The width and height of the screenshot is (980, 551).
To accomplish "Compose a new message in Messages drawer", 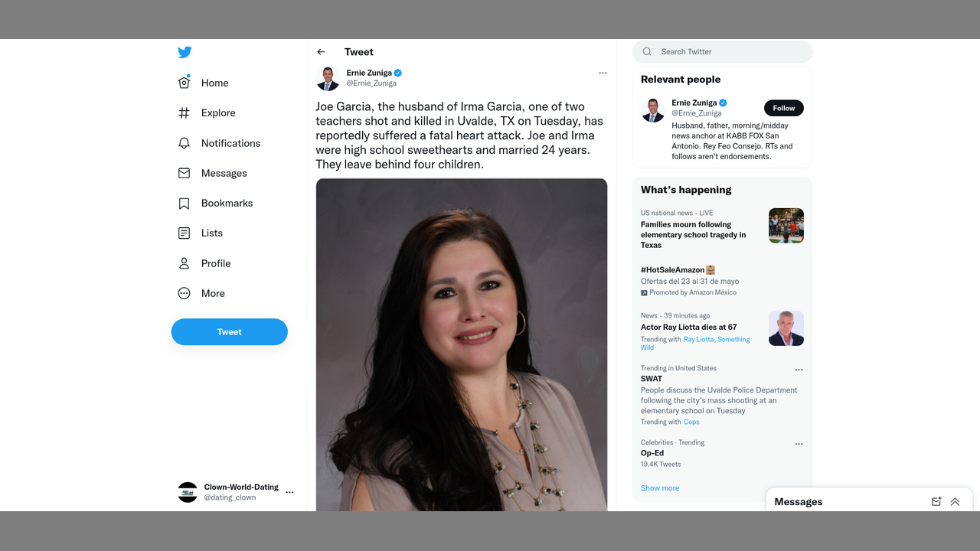I will coord(936,502).
